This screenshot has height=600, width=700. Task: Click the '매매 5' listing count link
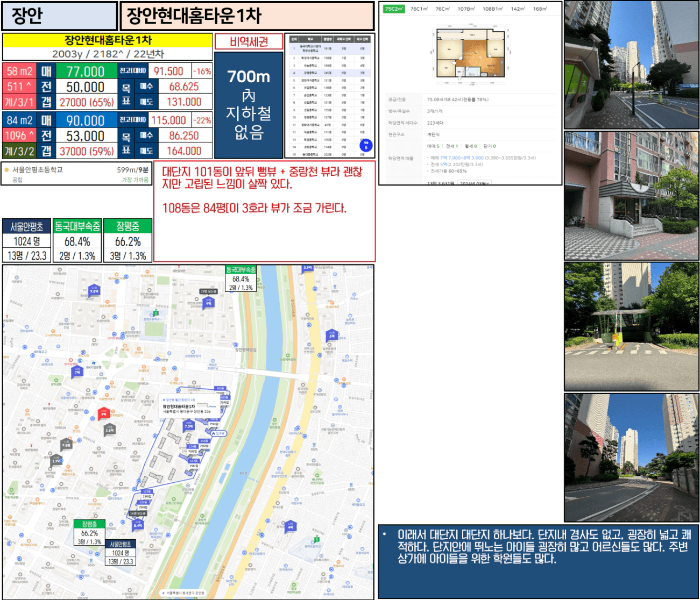(433, 146)
